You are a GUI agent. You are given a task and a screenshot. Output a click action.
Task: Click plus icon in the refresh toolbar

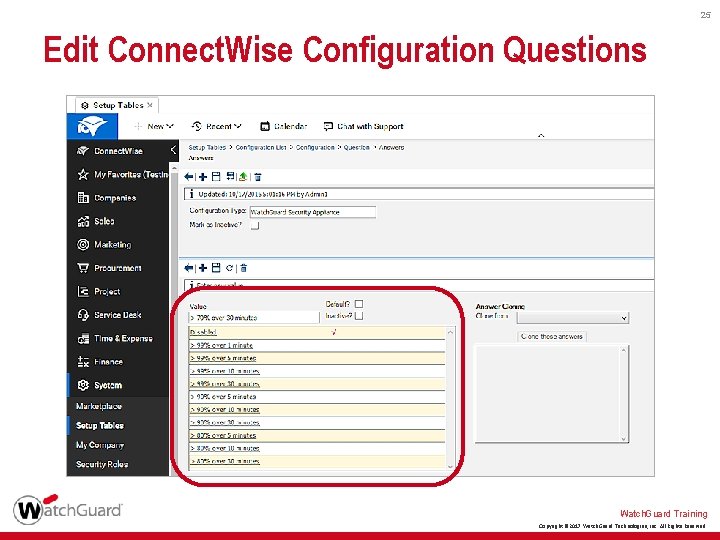point(203,268)
